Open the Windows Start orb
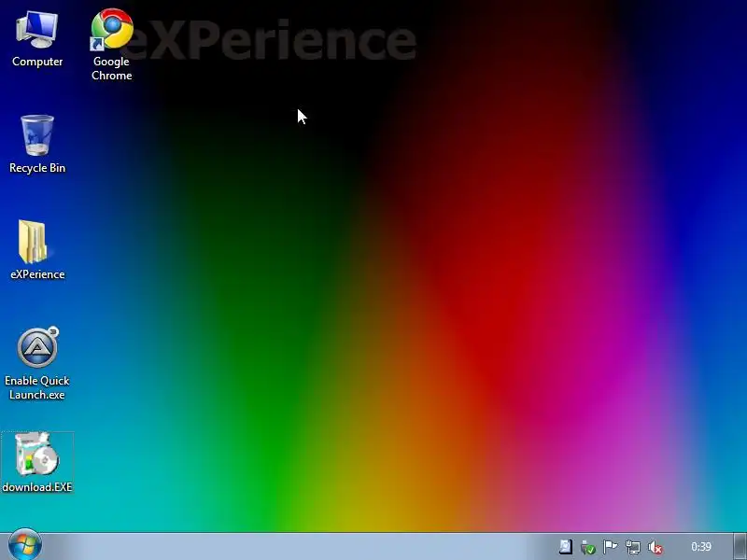The width and height of the screenshot is (747, 560). [x=25, y=545]
